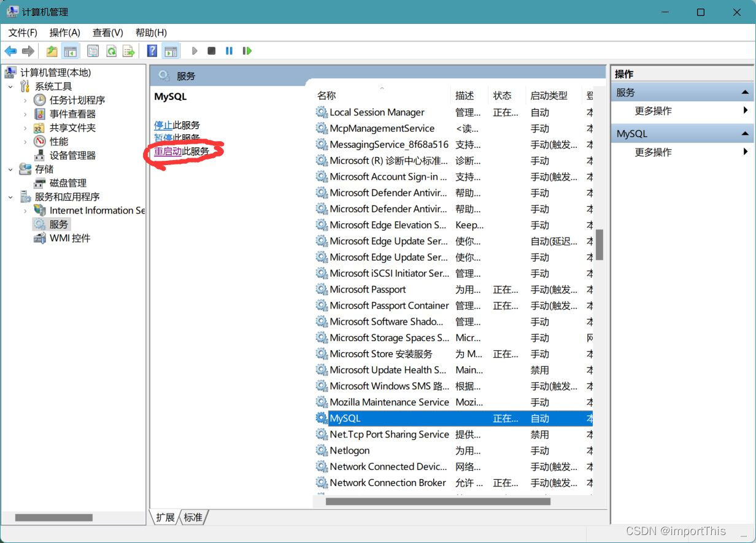Viewport: 756px width, 543px height.
Task: Switch to the 标准 tab
Action: [x=193, y=517]
